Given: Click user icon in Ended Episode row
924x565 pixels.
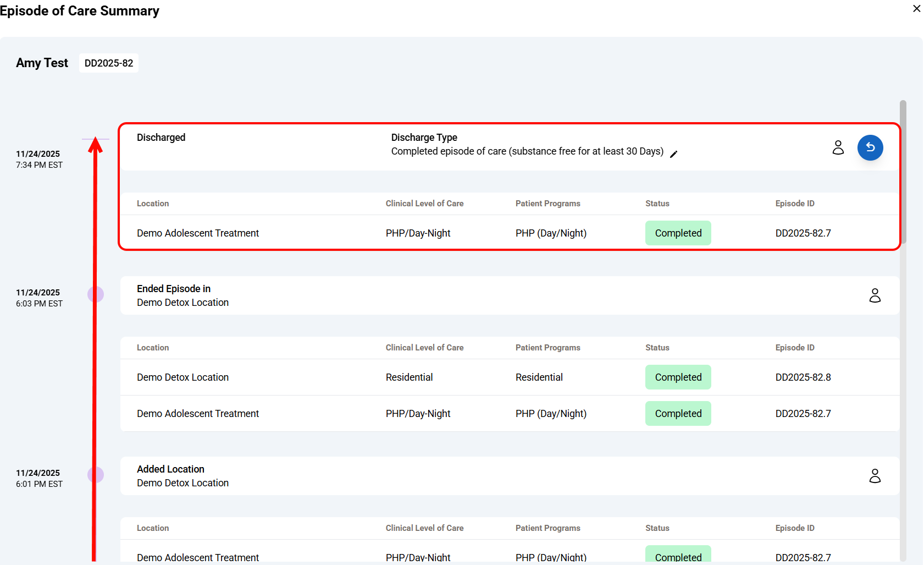Looking at the screenshot, I should 875,295.
